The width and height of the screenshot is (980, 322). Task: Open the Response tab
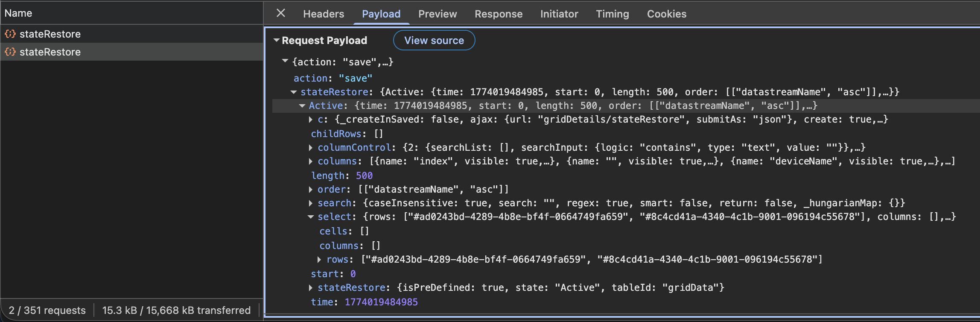click(x=498, y=14)
